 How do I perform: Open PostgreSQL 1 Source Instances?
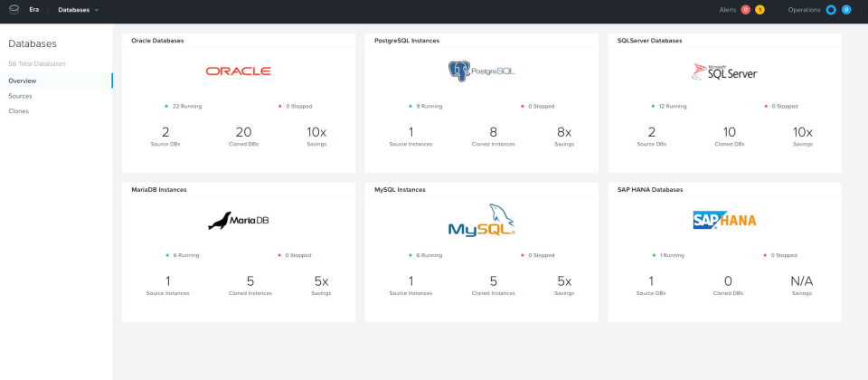(410, 137)
